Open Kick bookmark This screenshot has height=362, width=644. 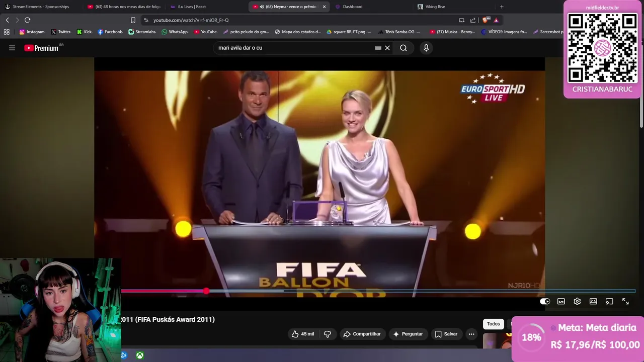point(85,32)
